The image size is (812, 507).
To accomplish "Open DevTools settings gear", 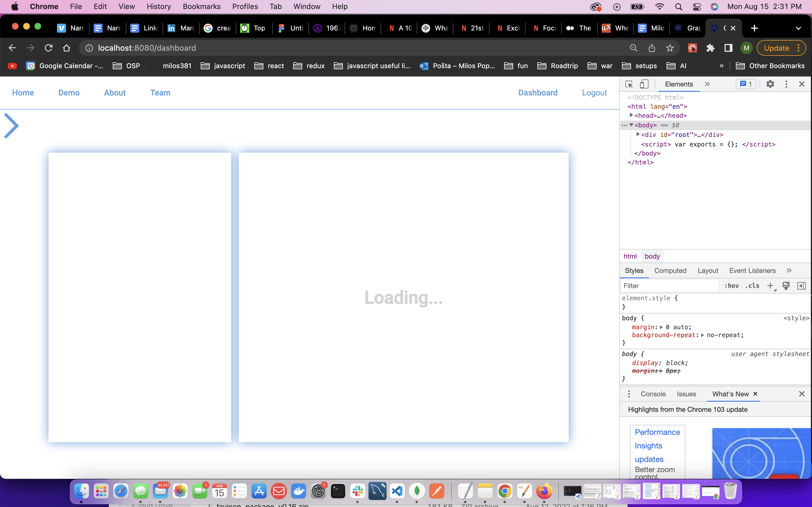I will coord(770,84).
